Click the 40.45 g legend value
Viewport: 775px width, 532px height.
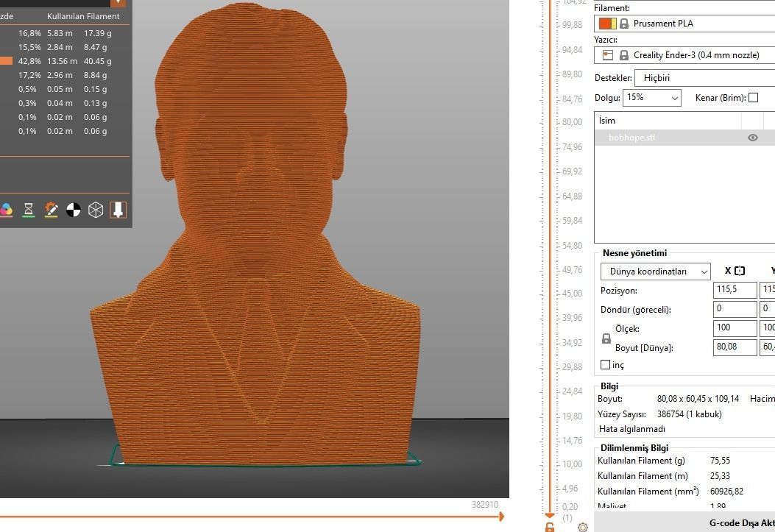97,61
